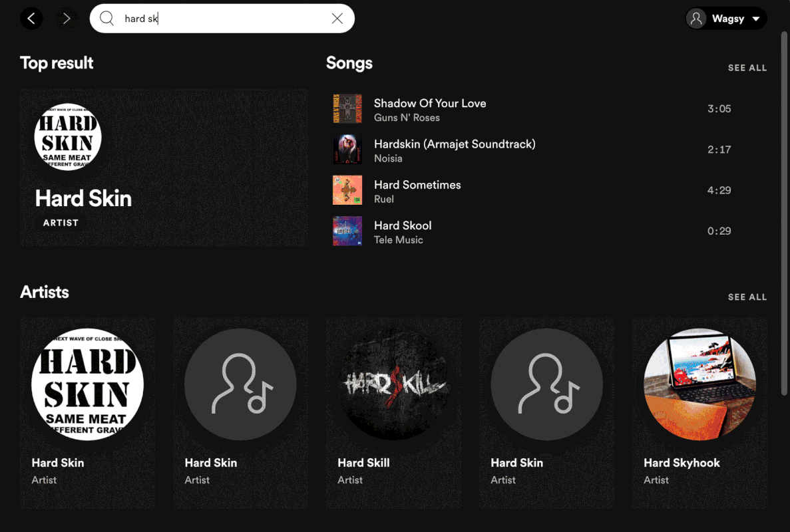Clear the search field with the X
Viewport: 790px width, 532px height.
pyautogui.click(x=337, y=19)
